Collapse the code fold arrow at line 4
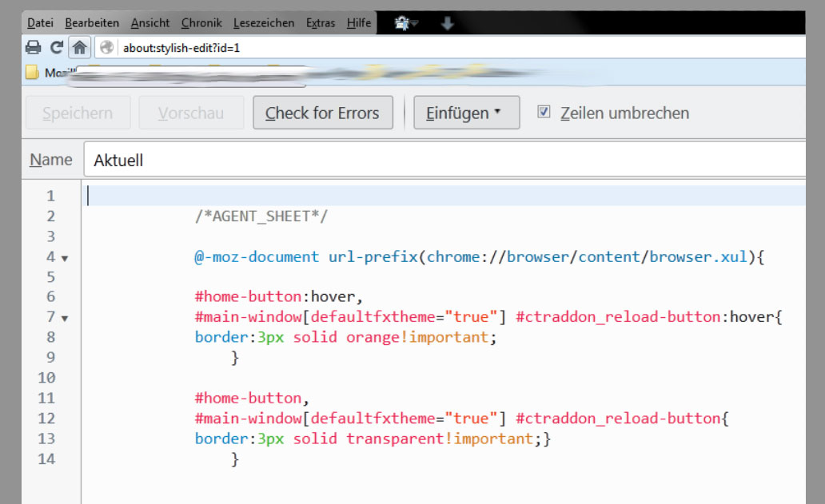The height and width of the screenshot is (504, 825). (x=65, y=258)
